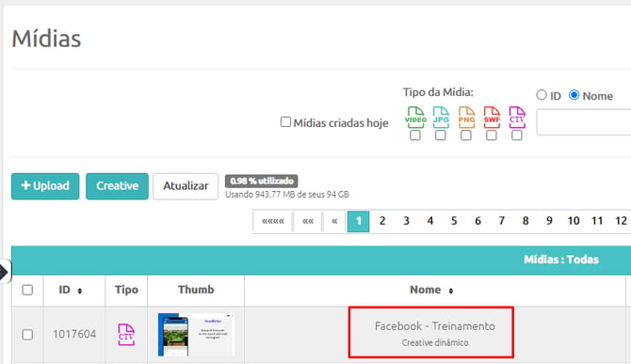Go to pagination page 11
Image resolution: width=631 pixels, height=364 pixels.
(x=597, y=221)
